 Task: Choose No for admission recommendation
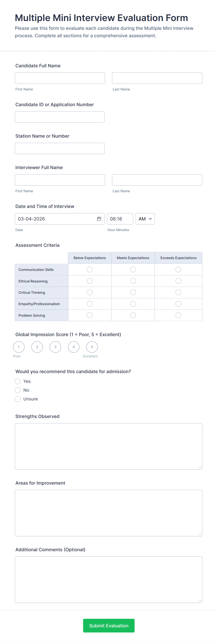pos(18,390)
